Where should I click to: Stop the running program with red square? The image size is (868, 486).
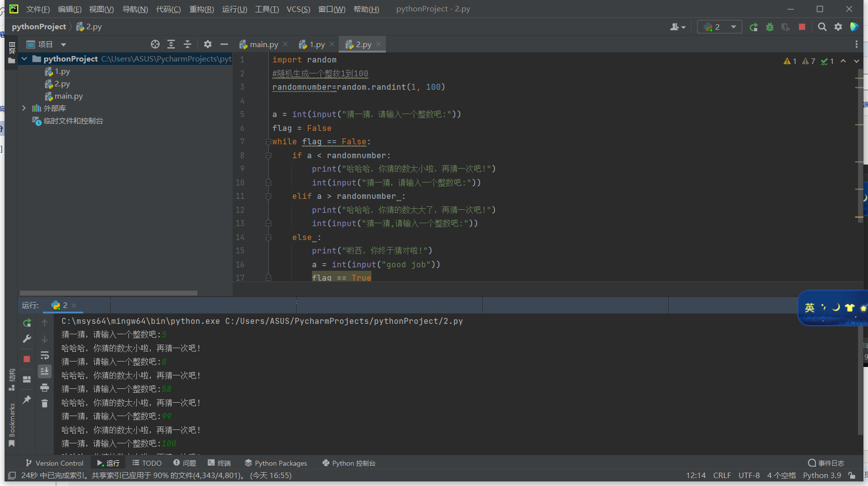802,27
